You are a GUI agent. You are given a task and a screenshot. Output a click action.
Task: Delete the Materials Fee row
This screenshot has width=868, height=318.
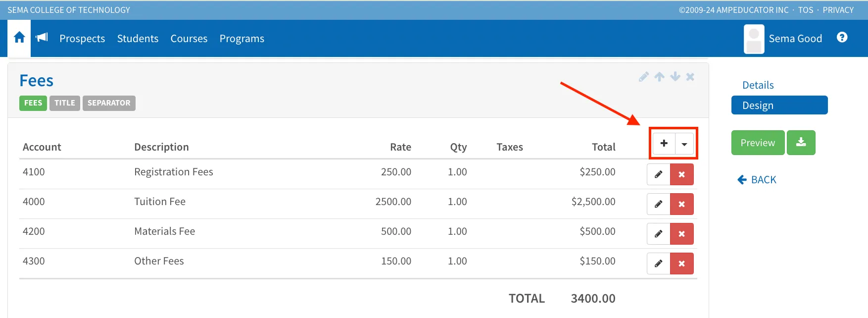[x=682, y=234]
